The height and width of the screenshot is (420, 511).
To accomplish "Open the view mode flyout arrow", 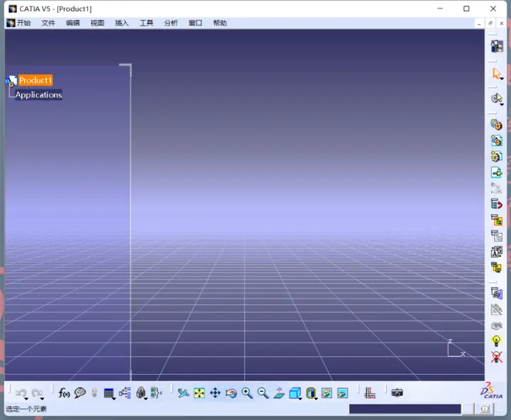I will pos(316,399).
